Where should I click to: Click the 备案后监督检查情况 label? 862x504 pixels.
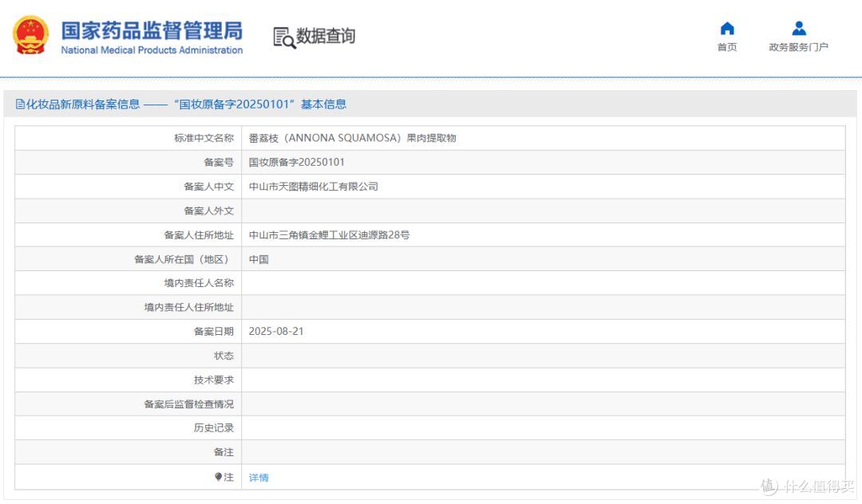tap(189, 404)
